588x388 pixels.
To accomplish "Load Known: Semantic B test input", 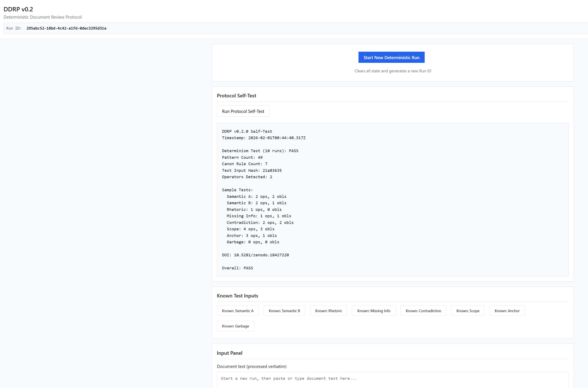I will point(284,311).
